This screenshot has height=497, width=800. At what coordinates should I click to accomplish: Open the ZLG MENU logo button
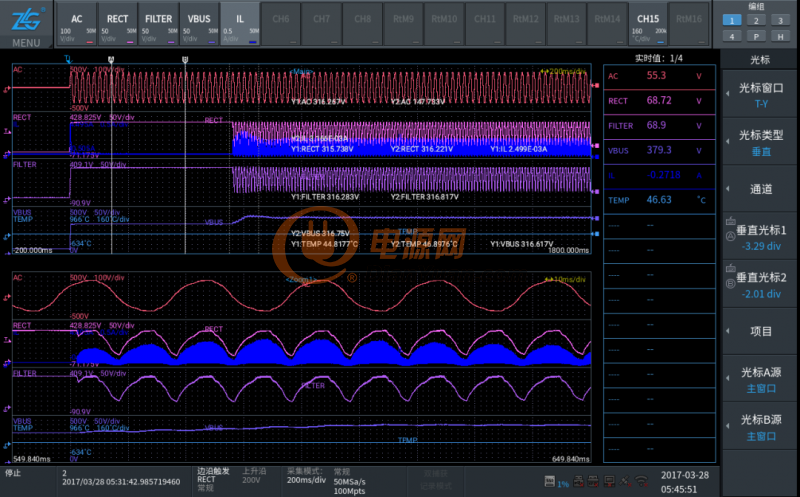pos(26,24)
